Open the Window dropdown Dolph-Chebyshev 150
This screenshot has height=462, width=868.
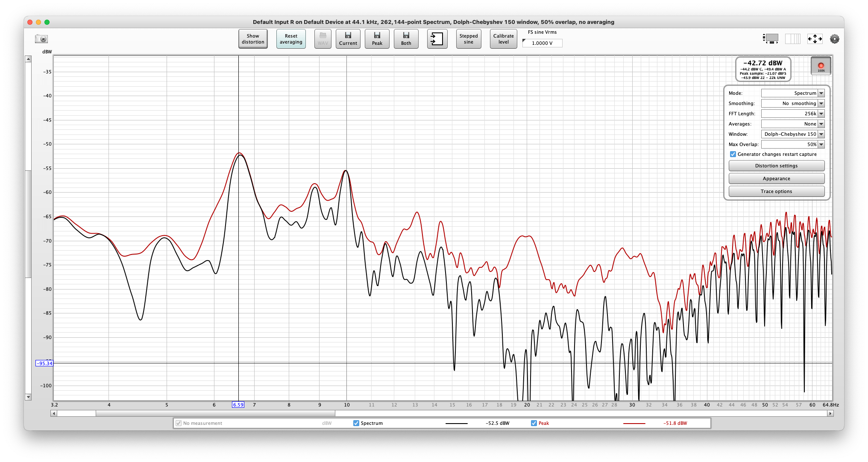[x=793, y=134]
